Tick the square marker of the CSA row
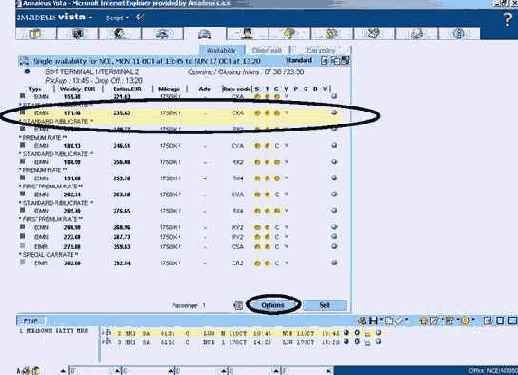This screenshot has height=375, width=518. (22, 246)
